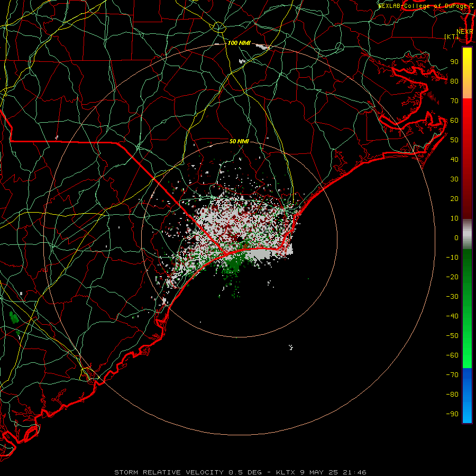Screen dimensions: 476x476
Task: Click the "100 NMI" range ring label
Action: (239, 43)
